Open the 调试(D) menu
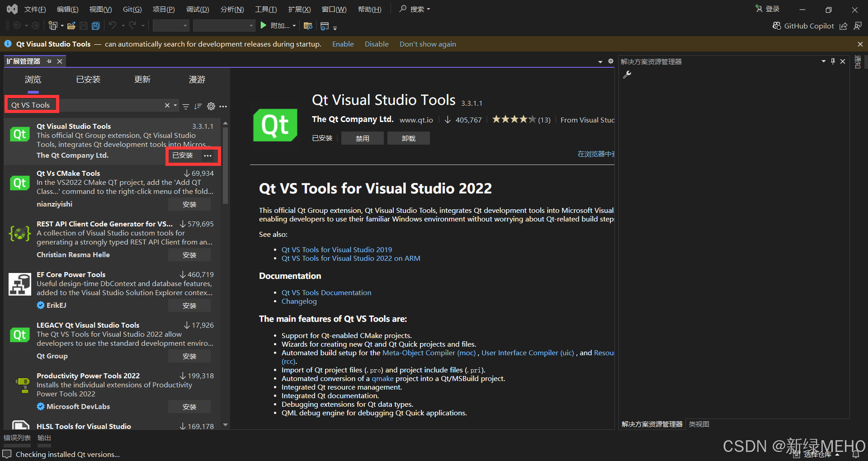Image resolution: width=868 pixels, height=461 pixels. 198,9
